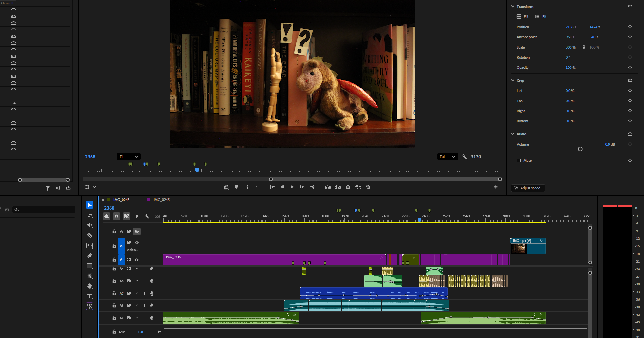
Task: Toggle timeline Snap magnet icon
Action: click(117, 216)
